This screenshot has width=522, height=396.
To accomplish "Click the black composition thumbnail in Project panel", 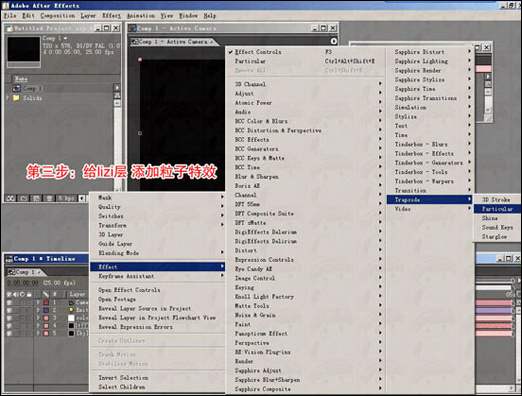I will [24, 49].
